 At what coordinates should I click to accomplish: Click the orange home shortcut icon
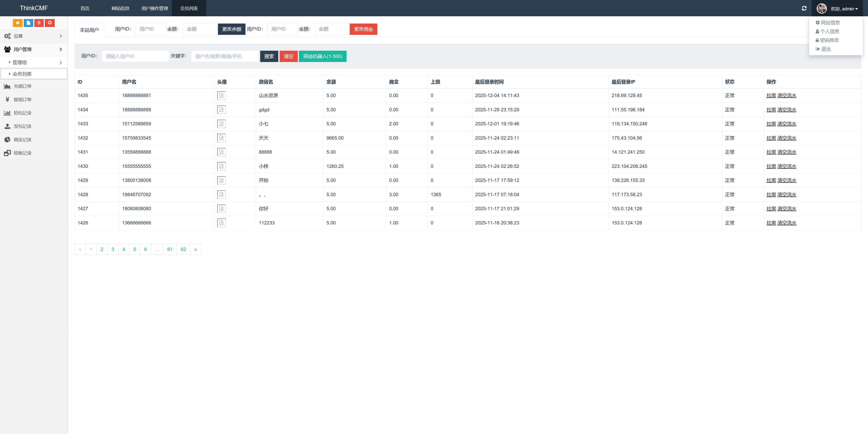coord(18,23)
